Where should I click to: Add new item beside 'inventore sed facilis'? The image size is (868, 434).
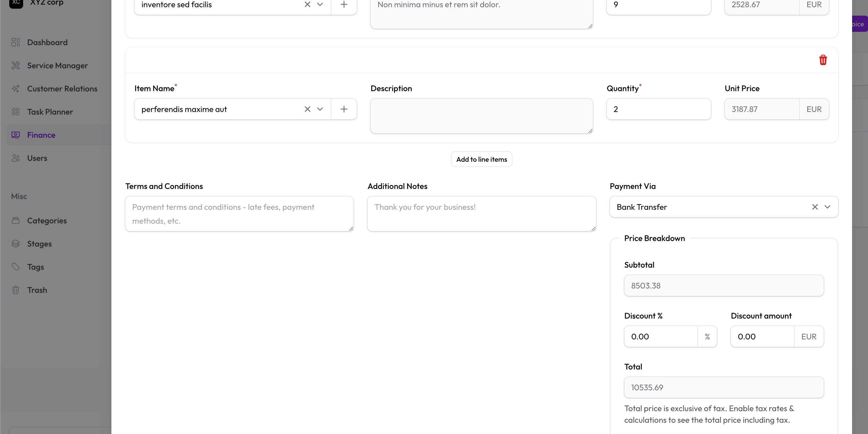click(344, 4)
